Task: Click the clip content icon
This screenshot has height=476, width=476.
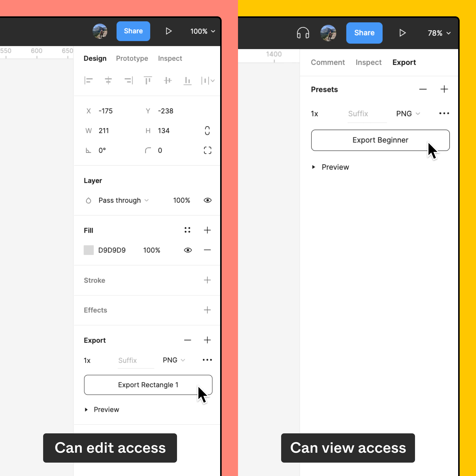Action: point(208,150)
